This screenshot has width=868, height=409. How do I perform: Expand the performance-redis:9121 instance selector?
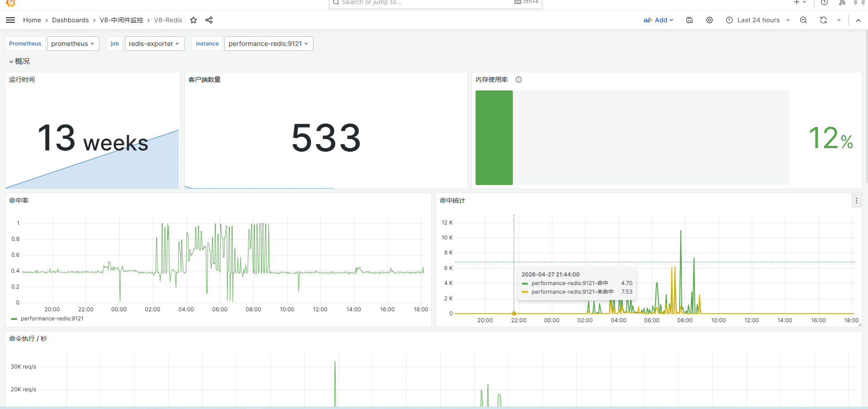(269, 44)
